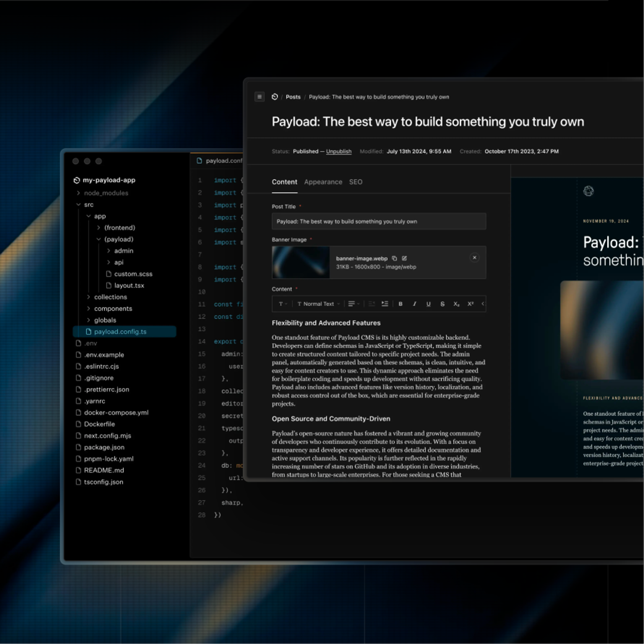Open the hamburger navigation menu
The image size is (644, 644).
pyautogui.click(x=259, y=97)
